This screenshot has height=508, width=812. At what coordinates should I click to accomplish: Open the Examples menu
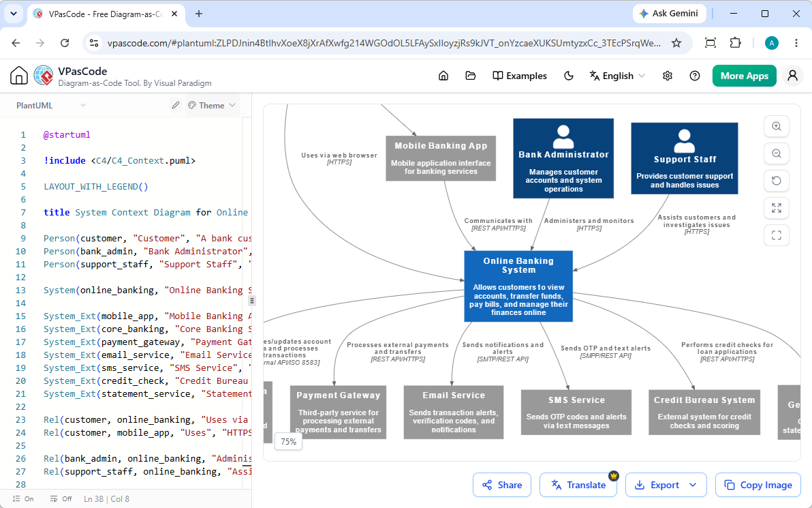tap(519, 76)
